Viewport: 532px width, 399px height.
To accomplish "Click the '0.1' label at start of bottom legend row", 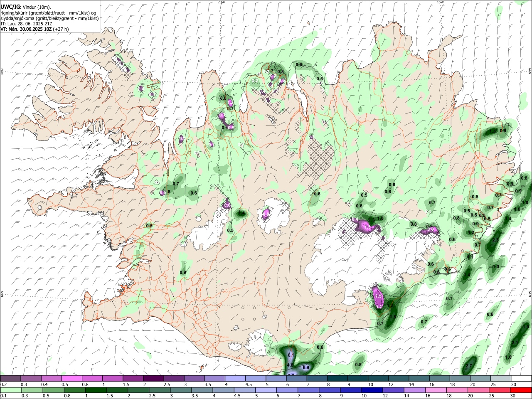I will pos(4,396).
